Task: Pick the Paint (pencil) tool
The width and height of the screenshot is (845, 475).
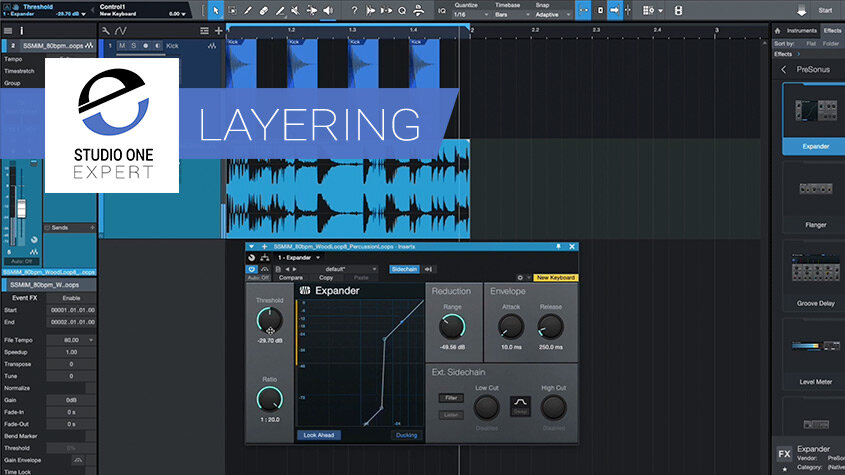Action: pyautogui.click(x=280, y=10)
